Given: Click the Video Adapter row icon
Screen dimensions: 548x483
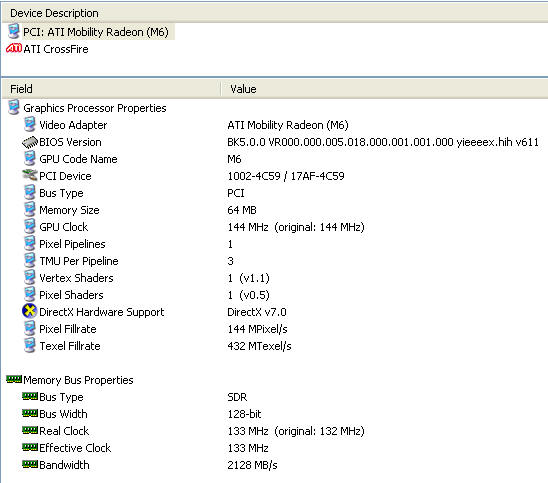Looking at the screenshot, I should (x=30, y=124).
